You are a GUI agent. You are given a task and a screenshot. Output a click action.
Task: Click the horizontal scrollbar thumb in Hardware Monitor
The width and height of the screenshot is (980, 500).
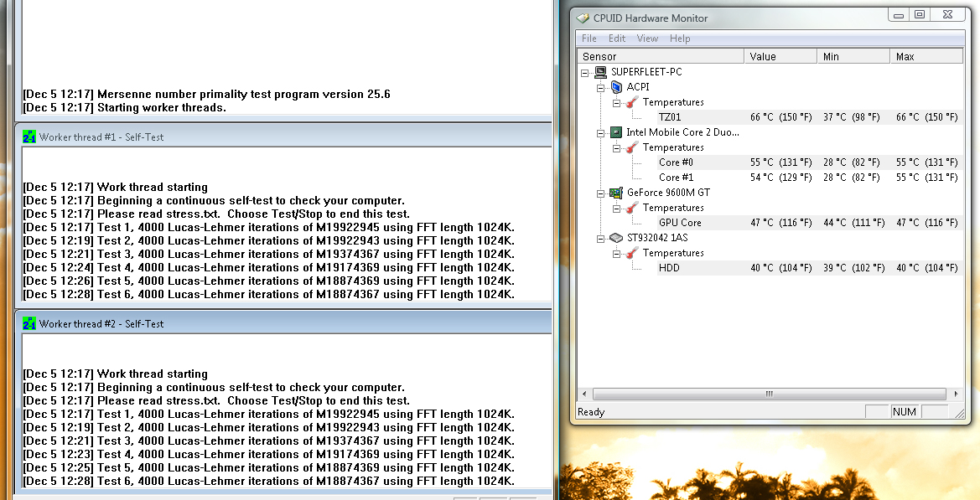(769, 394)
